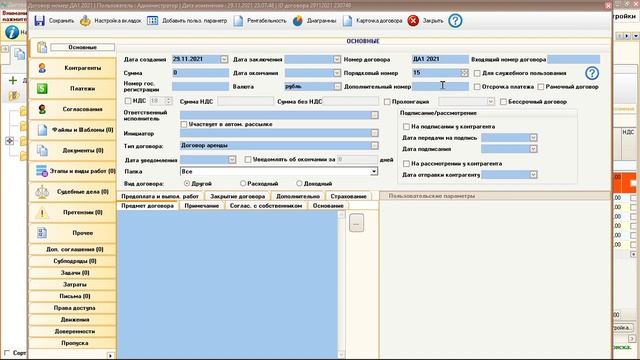
Task: Click the Файлы и Шаблоны page icon
Action: [x=42, y=130]
